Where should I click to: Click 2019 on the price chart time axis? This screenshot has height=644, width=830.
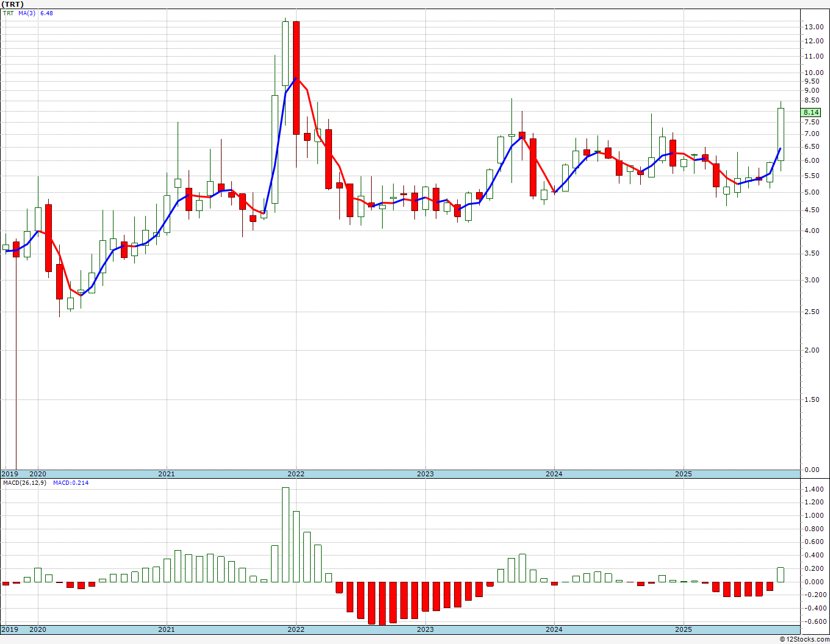[10, 474]
